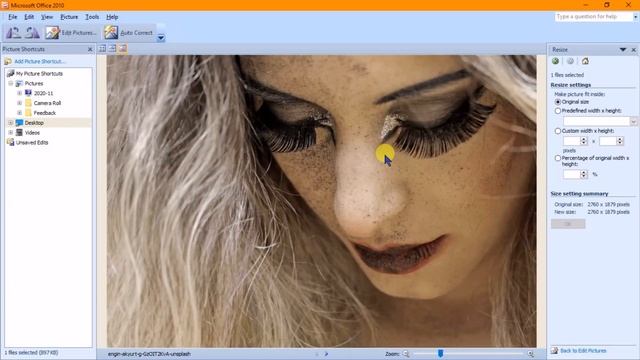Open the File menu
The height and width of the screenshot is (360, 640).
point(13,17)
